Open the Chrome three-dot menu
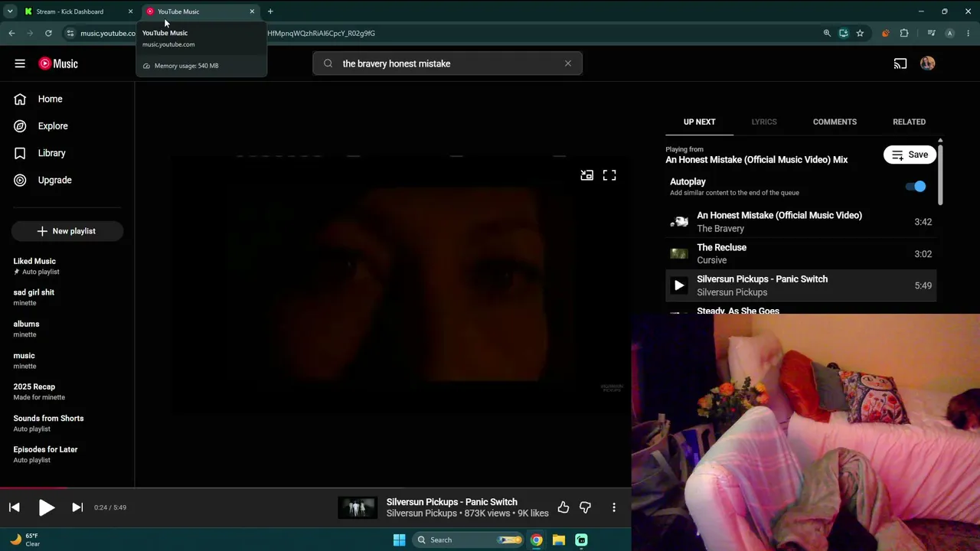The image size is (980, 551). click(x=969, y=33)
